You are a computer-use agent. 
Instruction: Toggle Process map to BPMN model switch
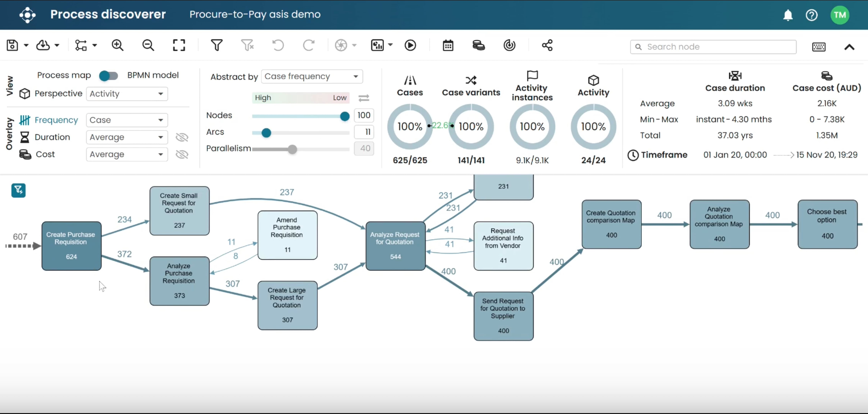click(x=108, y=76)
